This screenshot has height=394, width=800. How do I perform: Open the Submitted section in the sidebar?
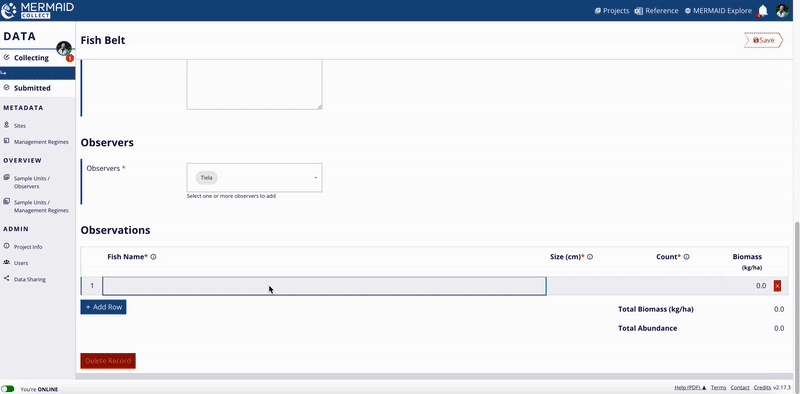(x=32, y=88)
